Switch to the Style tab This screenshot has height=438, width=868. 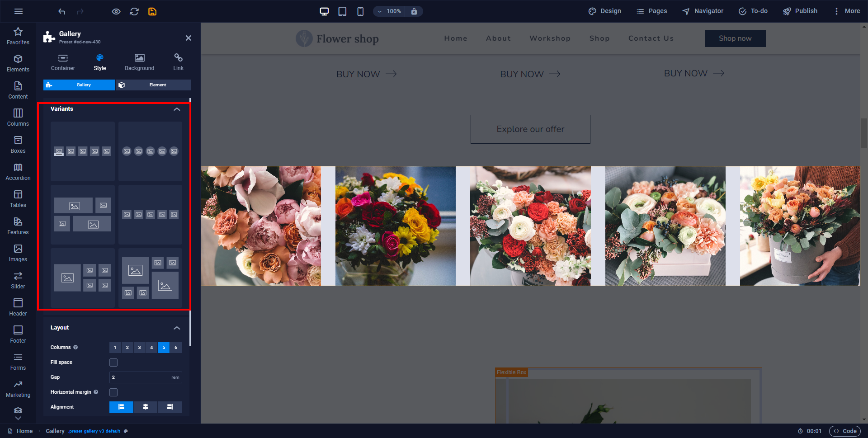coord(100,62)
